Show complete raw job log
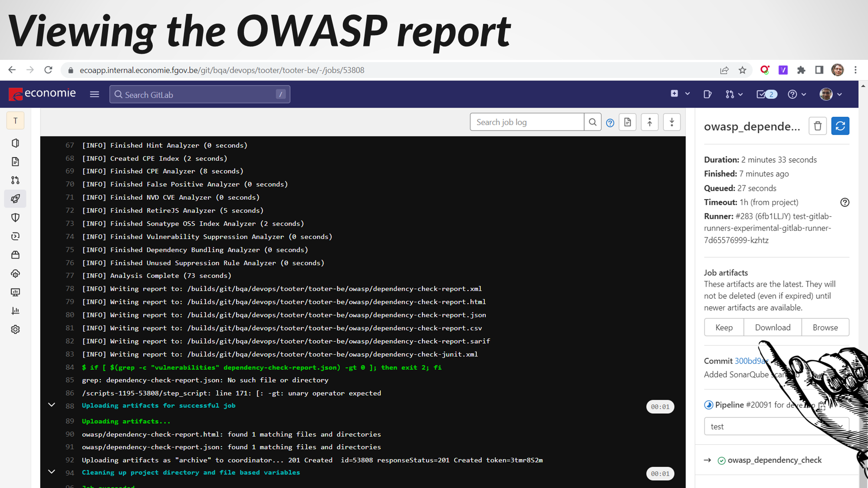This screenshot has width=868, height=488. pos(628,123)
